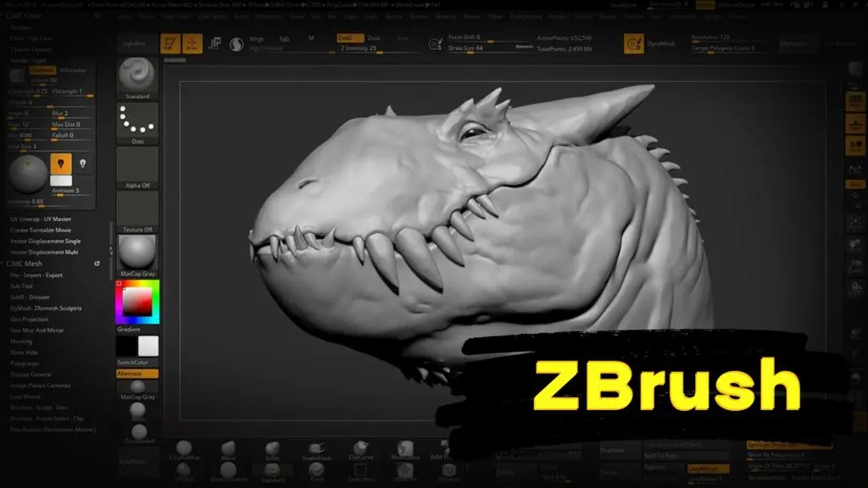Image resolution: width=868 pixels, height=488 pixels.
Task: Click the light color white swatch
Action: pyautogui.click(x=61, y=181)
